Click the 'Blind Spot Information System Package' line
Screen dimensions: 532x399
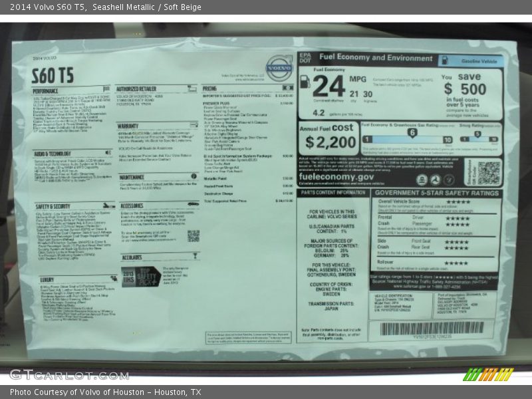(x=238, y=156)
